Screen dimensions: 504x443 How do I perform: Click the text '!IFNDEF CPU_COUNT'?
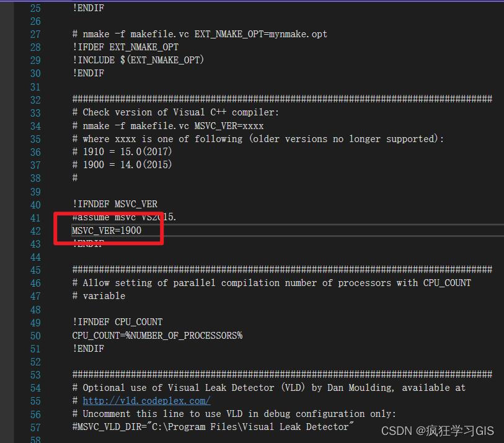tap(117, 322)
